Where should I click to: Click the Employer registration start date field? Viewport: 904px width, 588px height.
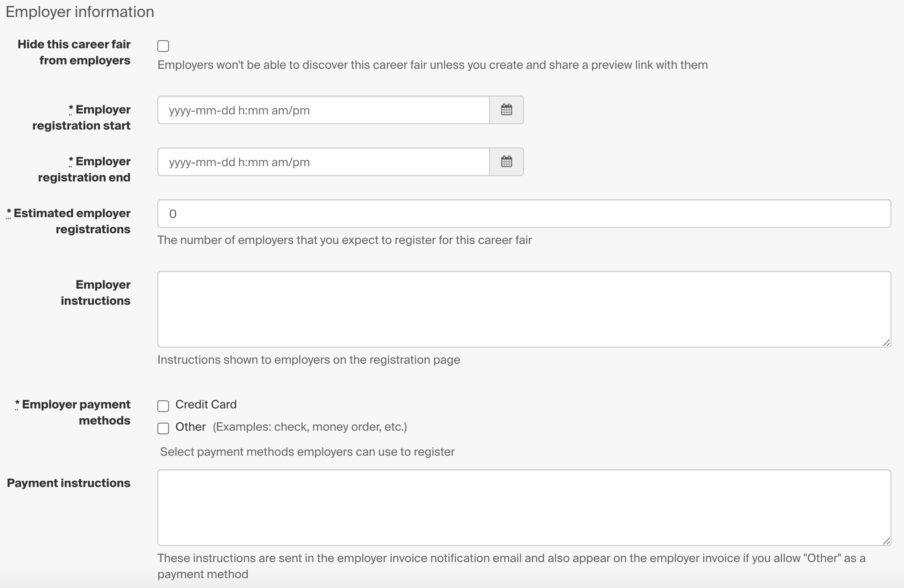(324, 110)
